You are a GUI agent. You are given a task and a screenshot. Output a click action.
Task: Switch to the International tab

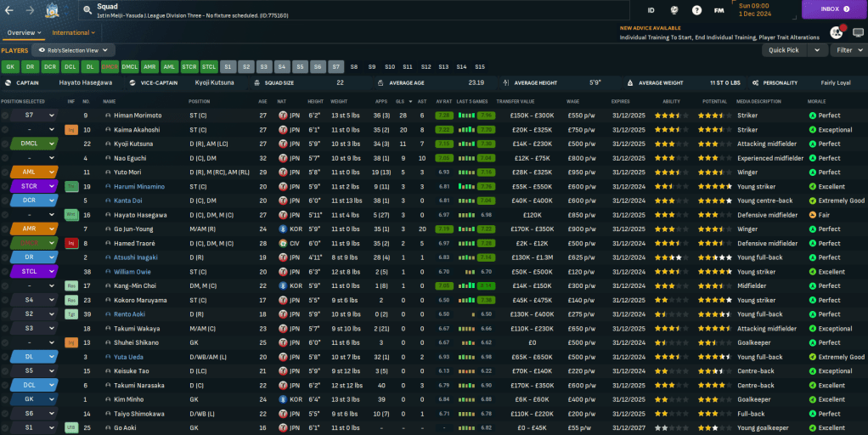click(x=71, y=32)
